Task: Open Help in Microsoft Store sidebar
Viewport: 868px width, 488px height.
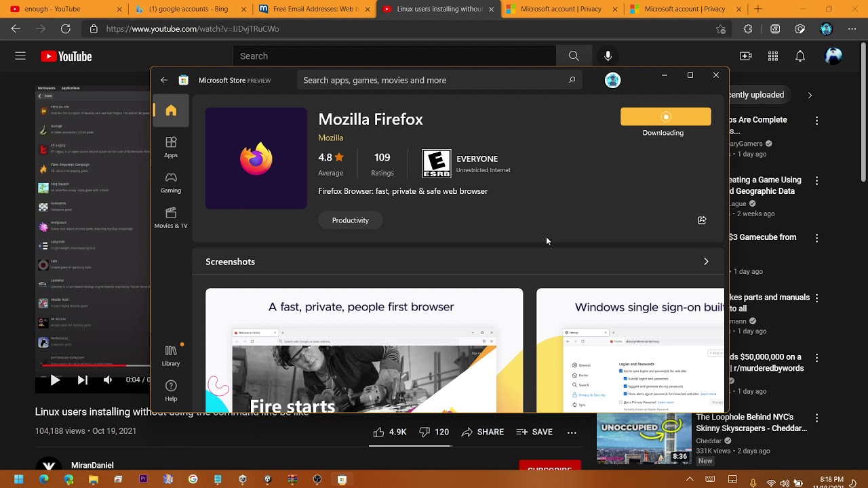Action: coord(171,390)
